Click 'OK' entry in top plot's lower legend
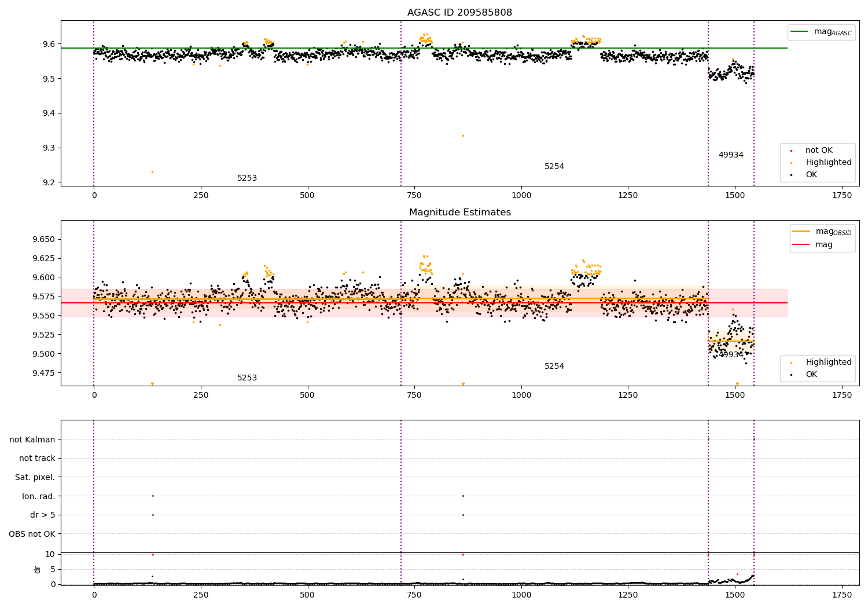The width and height of the screenshot is (868, 608). coord(811,175)
